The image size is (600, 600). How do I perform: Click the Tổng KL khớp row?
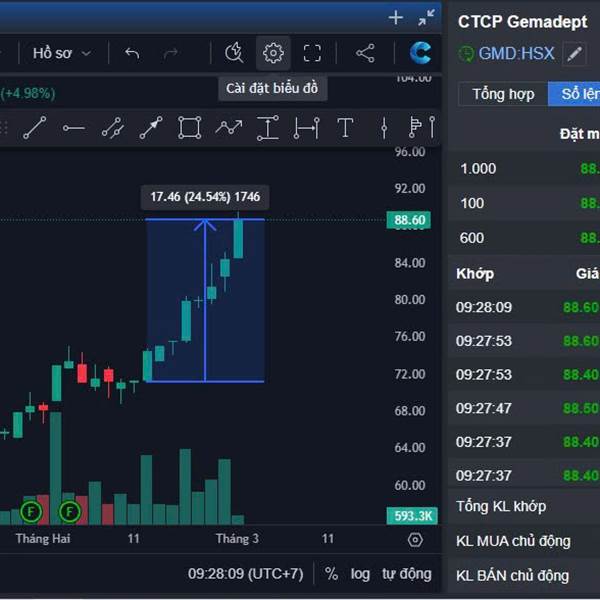(524, 507)
